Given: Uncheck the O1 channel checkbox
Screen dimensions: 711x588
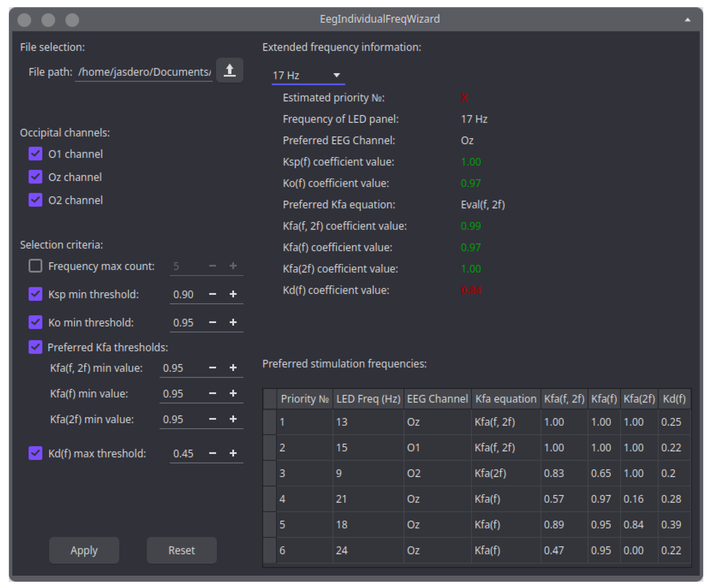Looking at the screenshot, I should (x=35, y=154).
